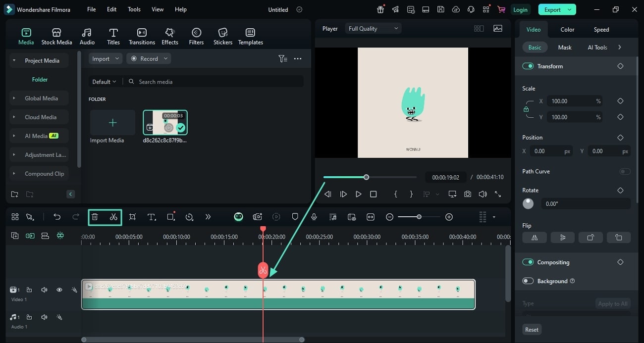
Task: Flip the clip horizontally
Action: [x=535, y=238]
